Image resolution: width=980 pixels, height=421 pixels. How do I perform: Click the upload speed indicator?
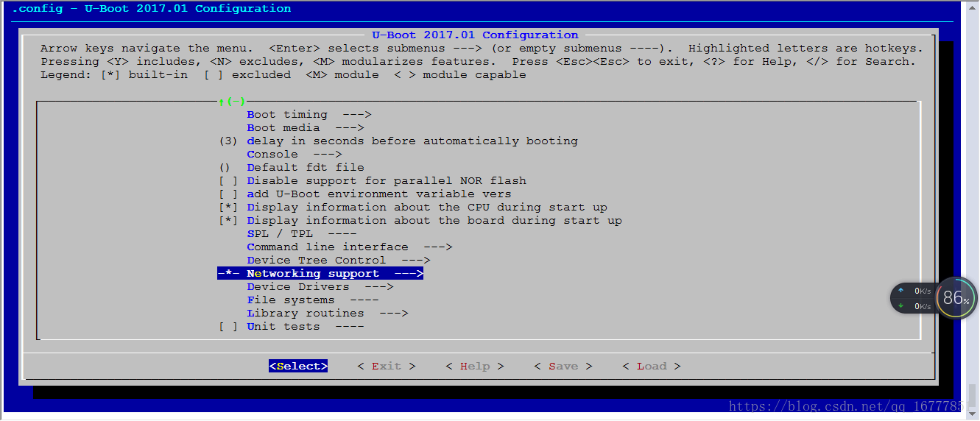coord(914,291)
